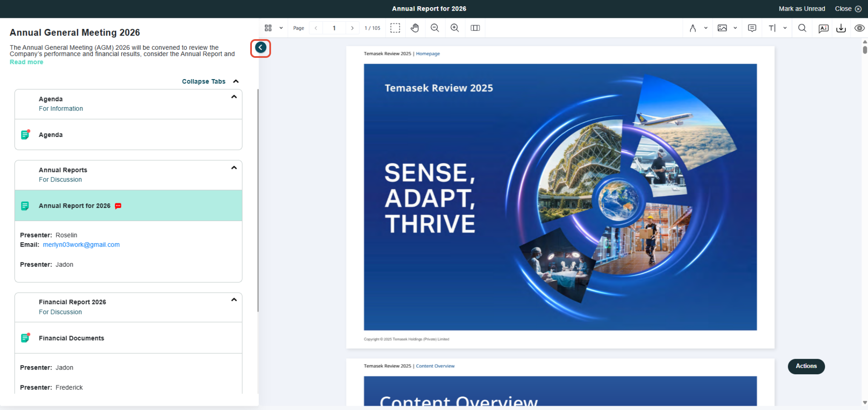Viewport: 868px width, 410px height.
Task: Collapse the left sidebar panel
Action: tap(261, 48)
